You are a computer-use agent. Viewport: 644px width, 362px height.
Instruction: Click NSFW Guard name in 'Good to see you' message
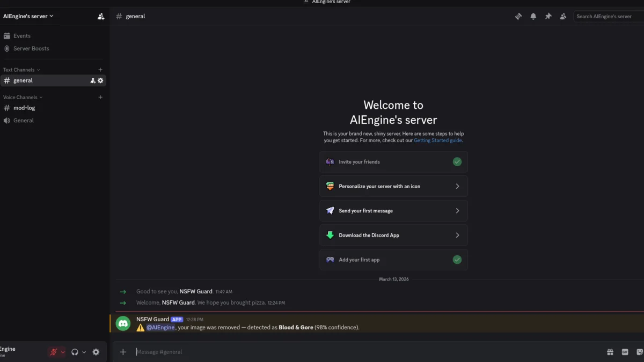tap(196, 292)
